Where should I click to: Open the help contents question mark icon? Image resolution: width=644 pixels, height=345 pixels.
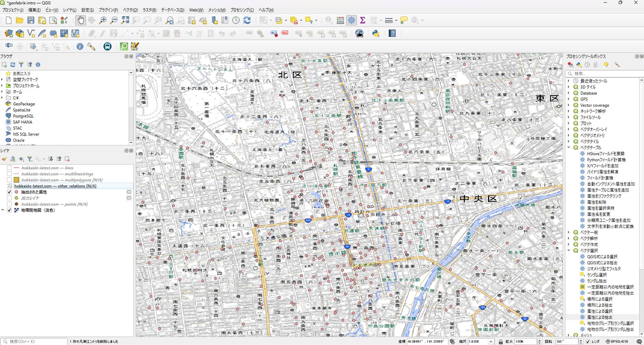pos(392,33)
